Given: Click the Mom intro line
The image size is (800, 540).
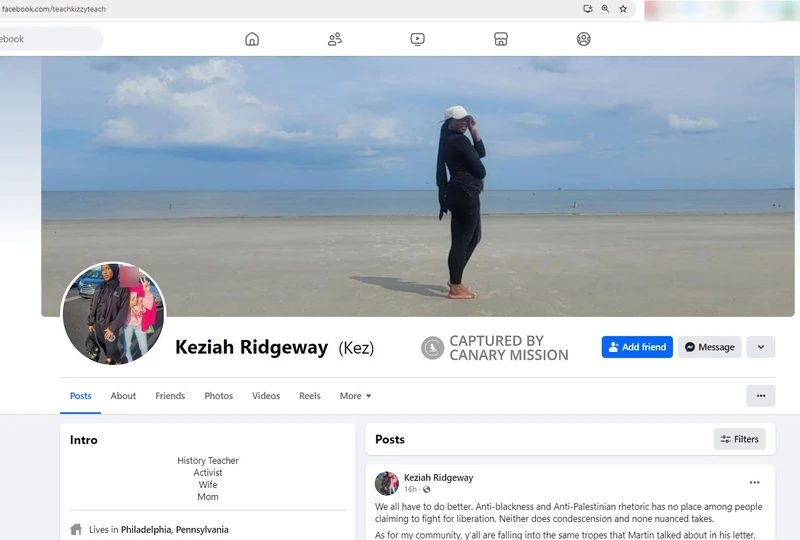Looking at the screenshot, I should coord(208,497).
